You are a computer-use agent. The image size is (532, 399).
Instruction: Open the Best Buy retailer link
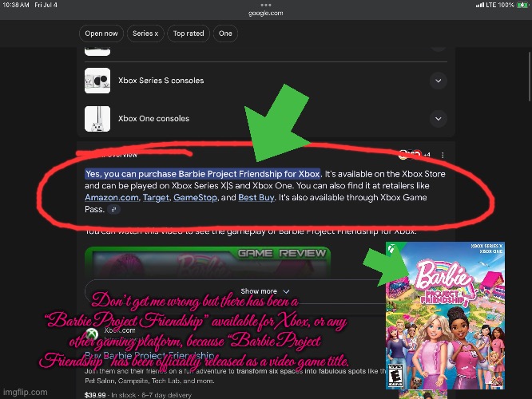coord(256,197)
